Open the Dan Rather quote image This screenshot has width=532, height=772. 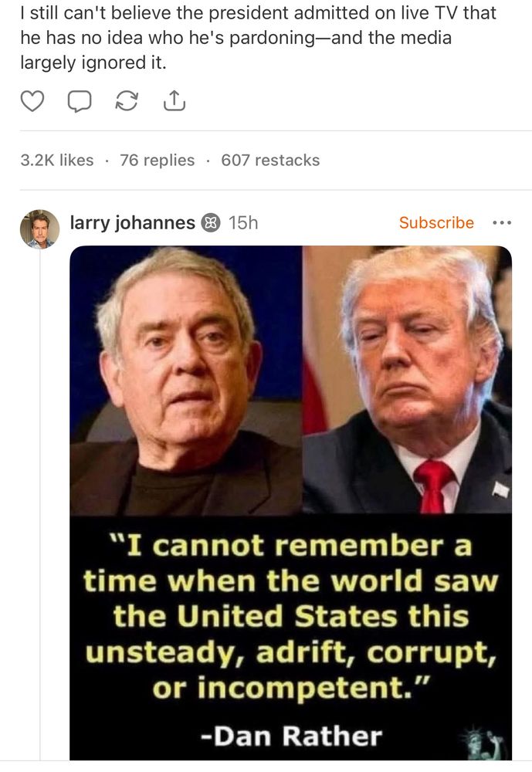click(290, 503)
